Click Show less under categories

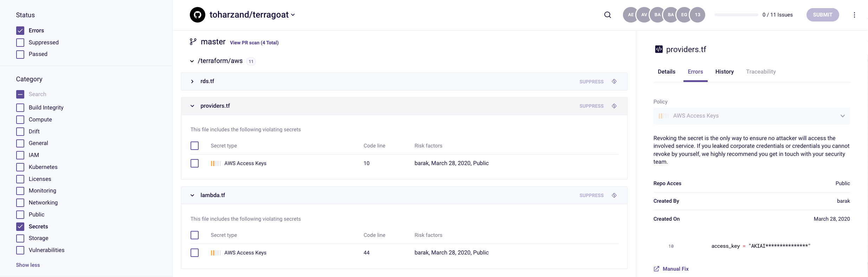coord(28,265)
